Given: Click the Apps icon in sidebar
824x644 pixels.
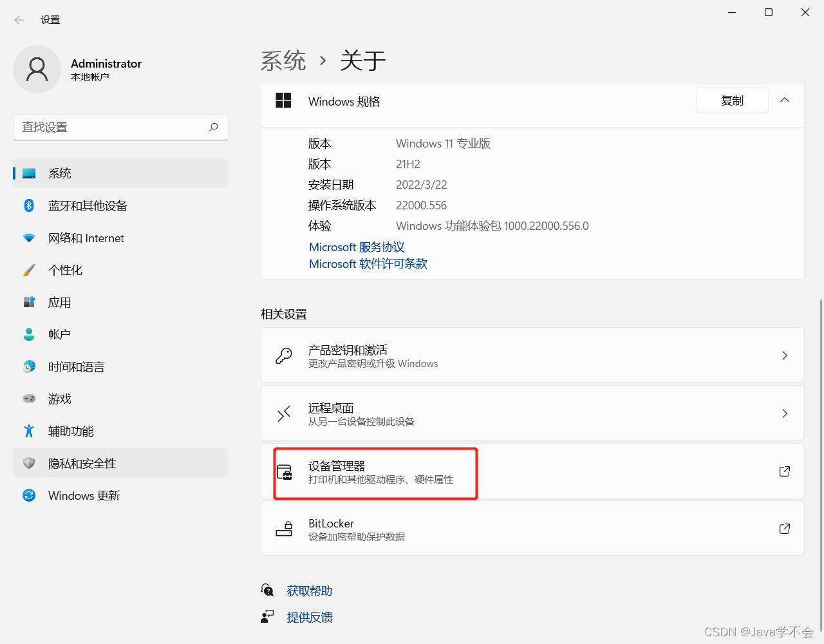Looking at the screenshot, I should click(29, 302).
